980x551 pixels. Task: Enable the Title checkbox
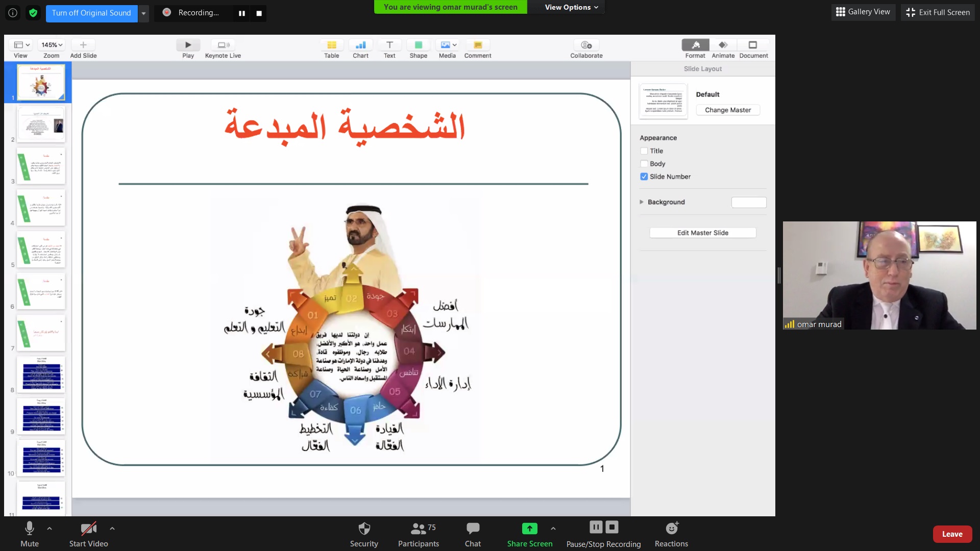pos(644,151)
